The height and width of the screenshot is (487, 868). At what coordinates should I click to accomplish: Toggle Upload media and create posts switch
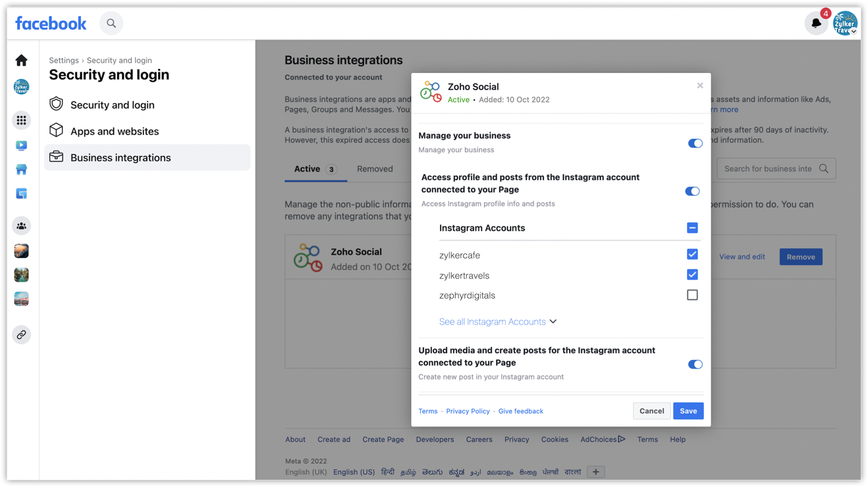click(x=695, y=365)
